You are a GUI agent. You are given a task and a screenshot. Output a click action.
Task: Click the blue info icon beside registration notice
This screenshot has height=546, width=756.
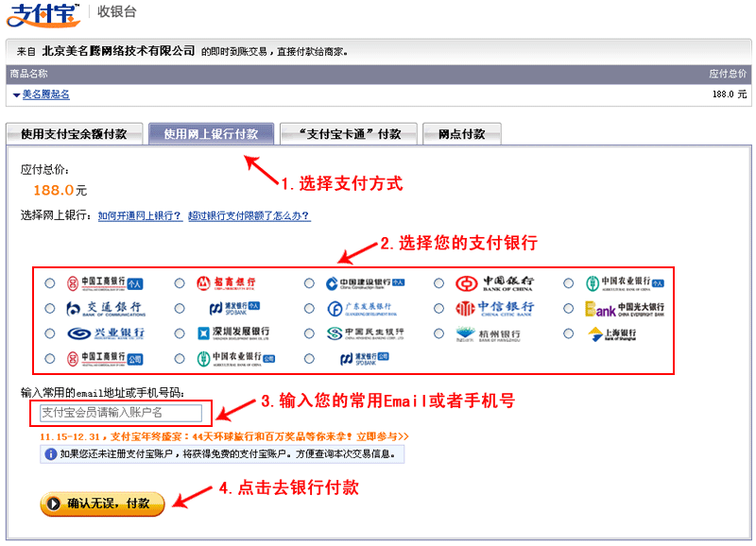(50, 454)
